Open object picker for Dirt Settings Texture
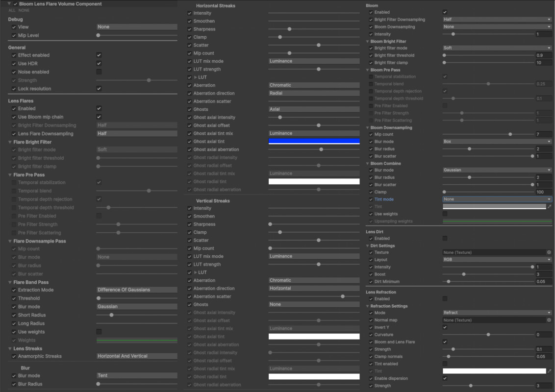 pos(549,252)
